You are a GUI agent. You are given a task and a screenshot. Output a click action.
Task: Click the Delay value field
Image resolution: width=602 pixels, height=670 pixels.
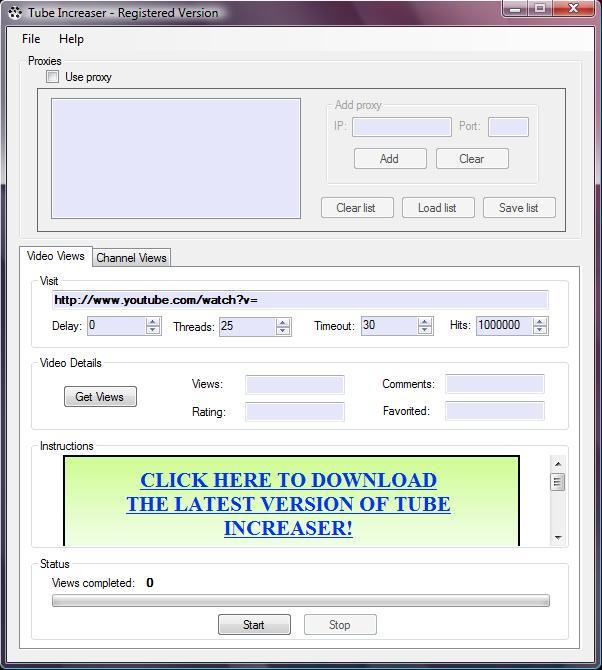click(117, 326)
